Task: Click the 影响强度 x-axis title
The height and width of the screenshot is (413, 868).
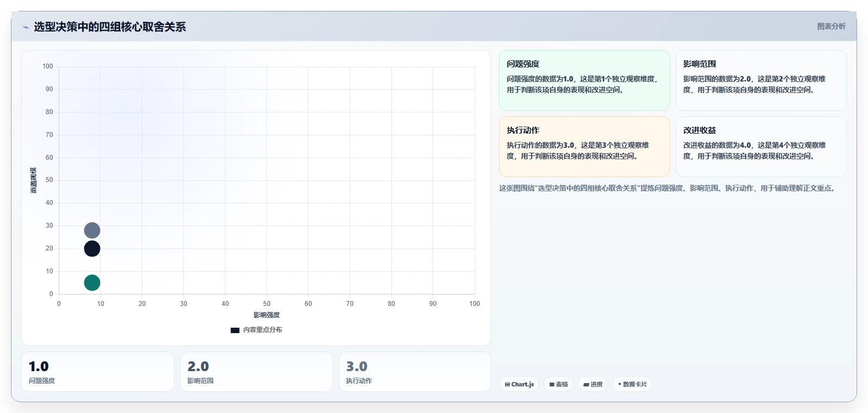Action: click(266, 315)
